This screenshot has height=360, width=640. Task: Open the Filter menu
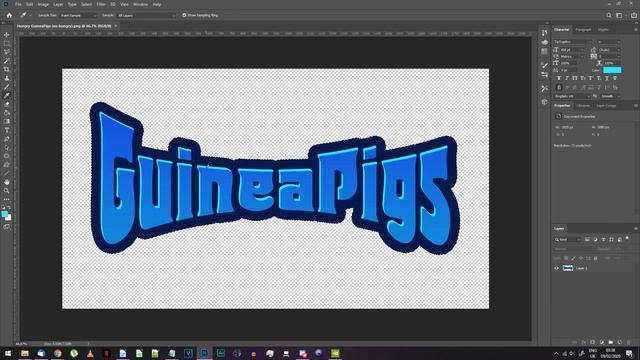pyautogui.click(x=101, y=4)
